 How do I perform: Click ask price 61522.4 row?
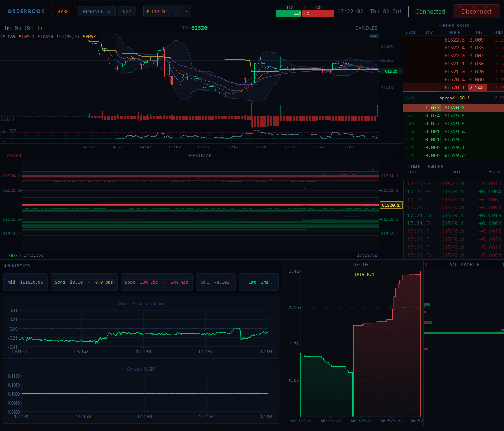pyautogui.click(x=453, y=48)
